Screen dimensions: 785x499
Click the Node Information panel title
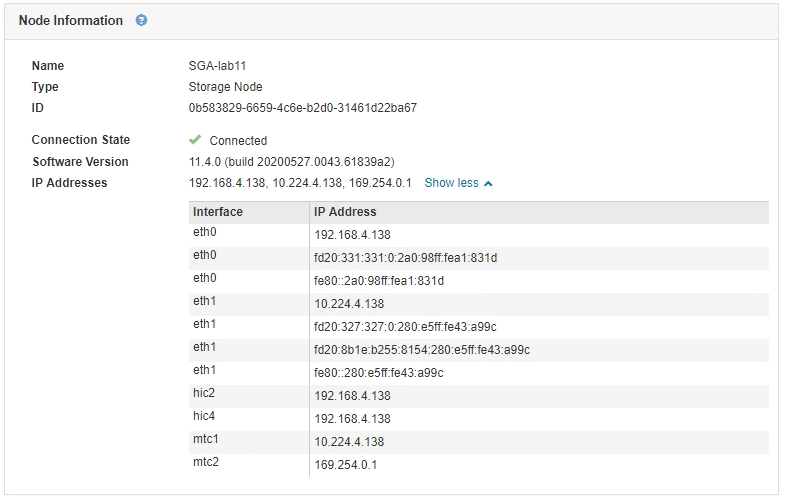71,20
